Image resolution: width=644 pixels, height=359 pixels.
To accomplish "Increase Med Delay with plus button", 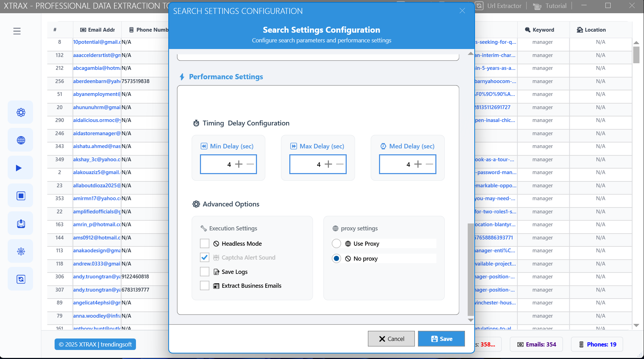I will (418, 164).
